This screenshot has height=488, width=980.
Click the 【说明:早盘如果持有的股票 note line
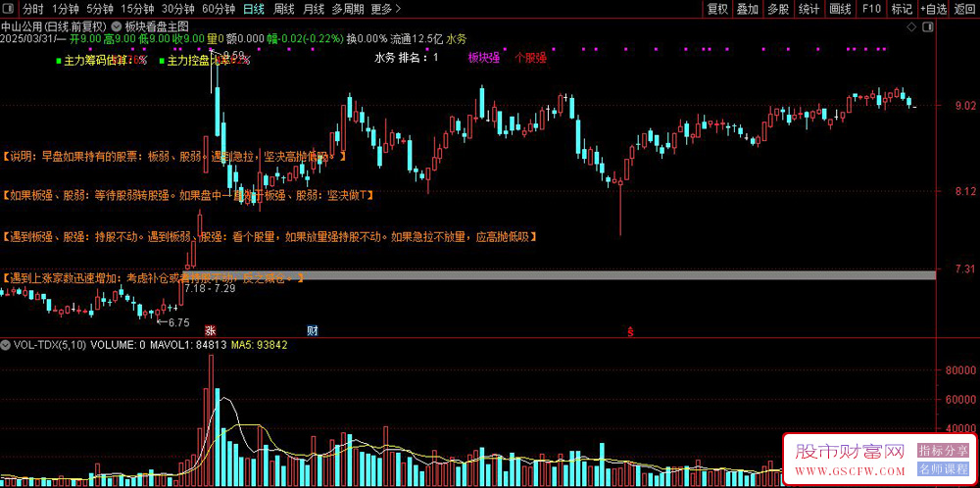[x=173, y=155]
